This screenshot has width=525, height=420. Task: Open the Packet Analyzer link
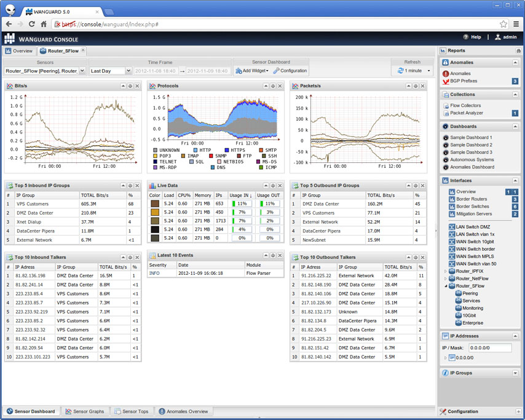click(467, 113)
